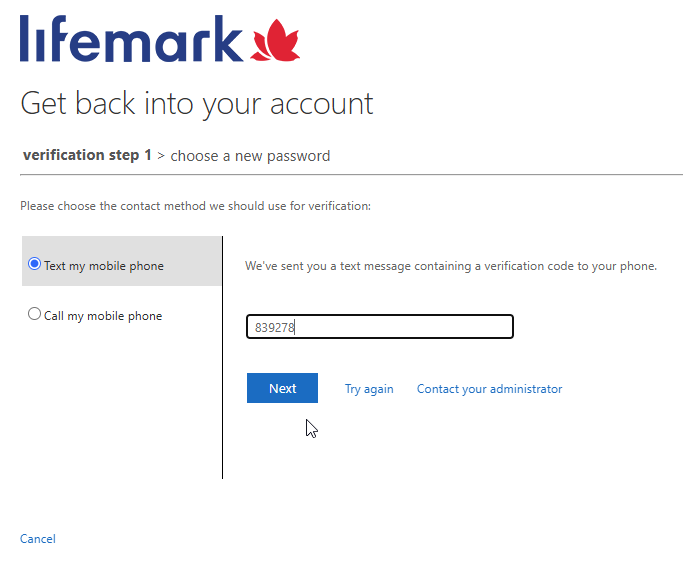Select the Call my mobile phone radio circle
This screenshot has width=683, height=580.
click(x=34, y=314)
